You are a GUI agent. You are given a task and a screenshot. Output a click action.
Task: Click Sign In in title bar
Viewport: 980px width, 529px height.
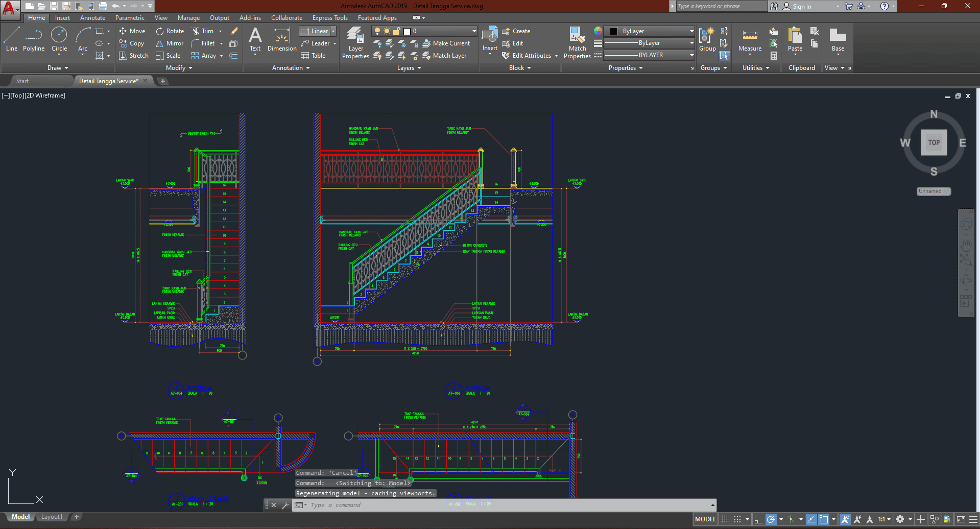[802, 7]
